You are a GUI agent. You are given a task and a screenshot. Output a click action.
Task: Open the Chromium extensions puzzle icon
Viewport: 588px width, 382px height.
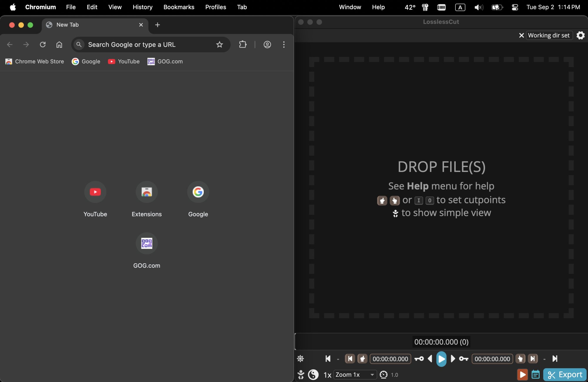coord(243,44)
